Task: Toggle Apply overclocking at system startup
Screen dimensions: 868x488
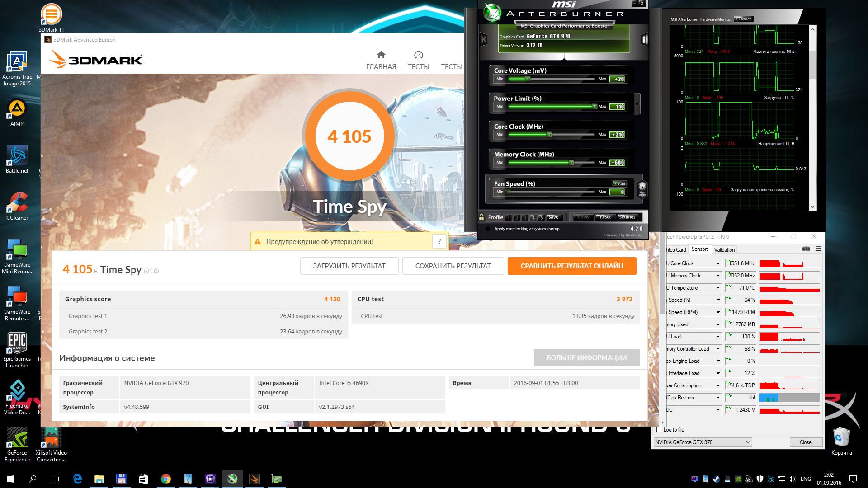Action: tap(488, 229)
